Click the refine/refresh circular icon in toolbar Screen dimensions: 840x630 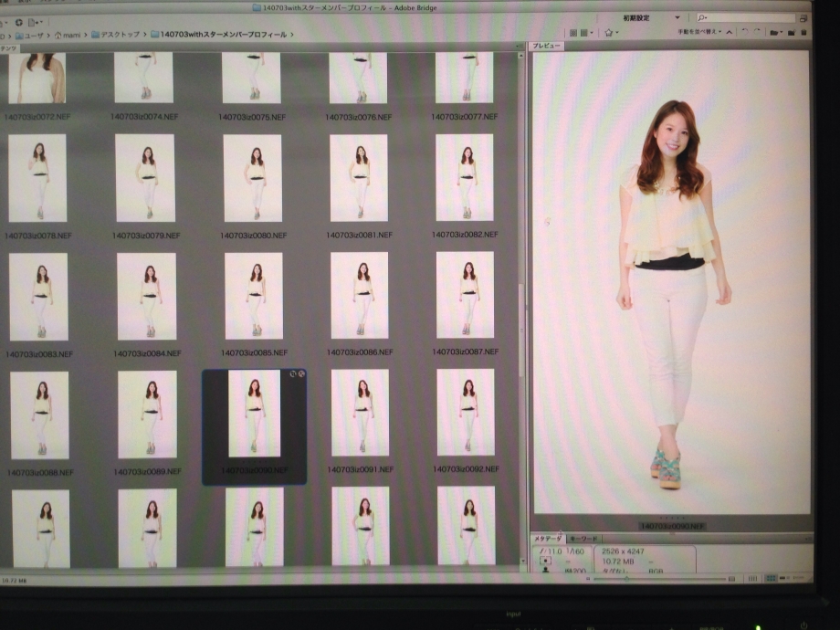tap(18, 23)
